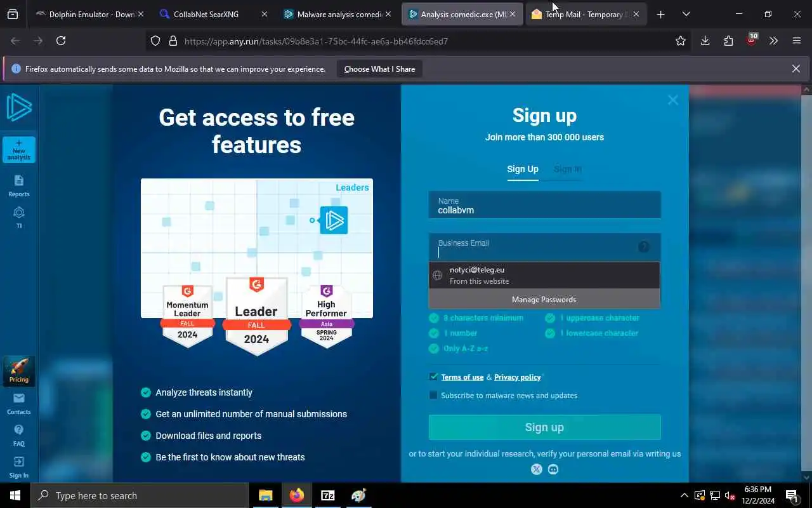This screenshot has height=508, width=812.
Task: Close the Dolphin Emulator tab
Action: tap(140, 14)
